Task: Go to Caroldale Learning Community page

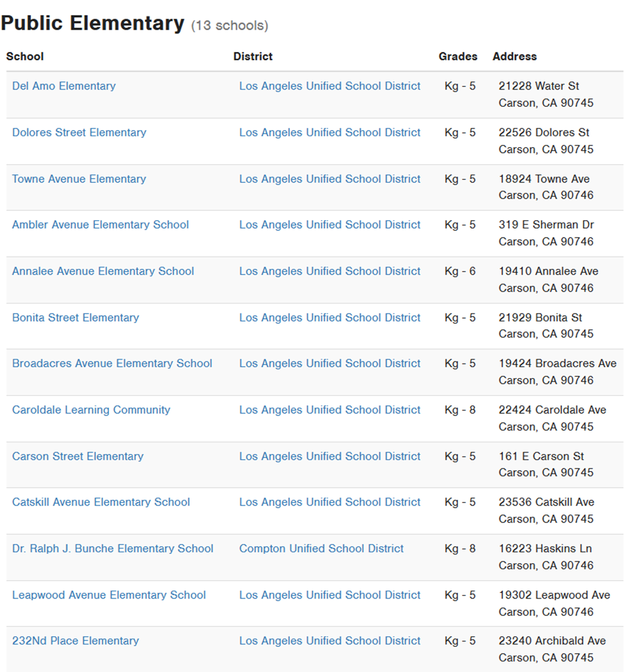Action: click(91, 410)
